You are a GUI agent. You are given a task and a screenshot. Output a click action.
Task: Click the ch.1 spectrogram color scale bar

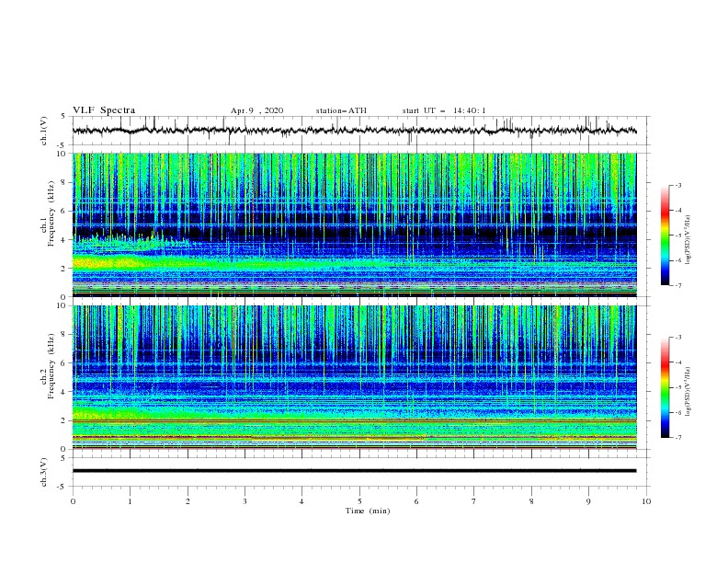click(665, 235)
